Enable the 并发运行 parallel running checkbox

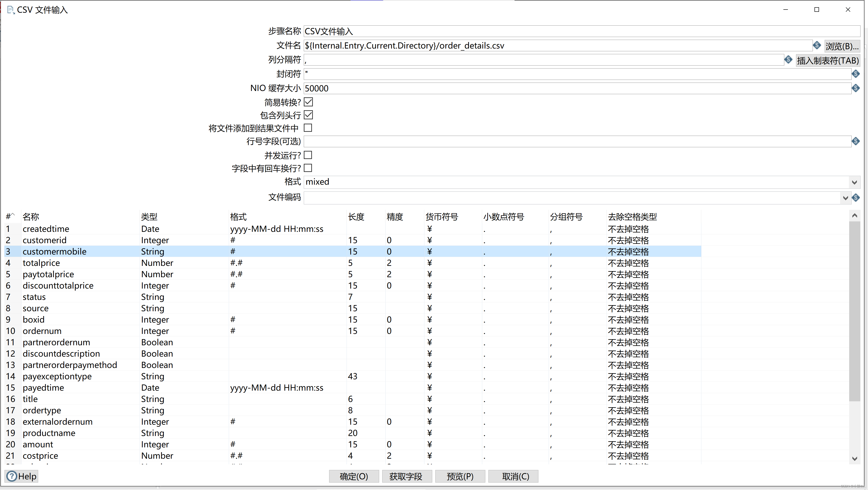308,155
